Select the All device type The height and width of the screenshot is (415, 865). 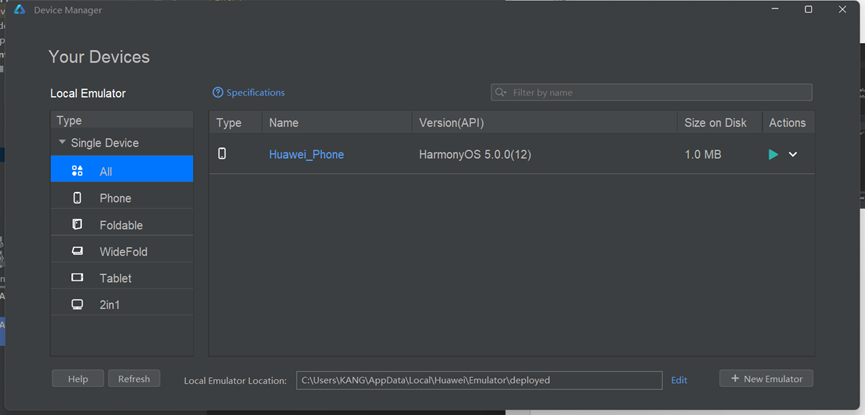122,171
